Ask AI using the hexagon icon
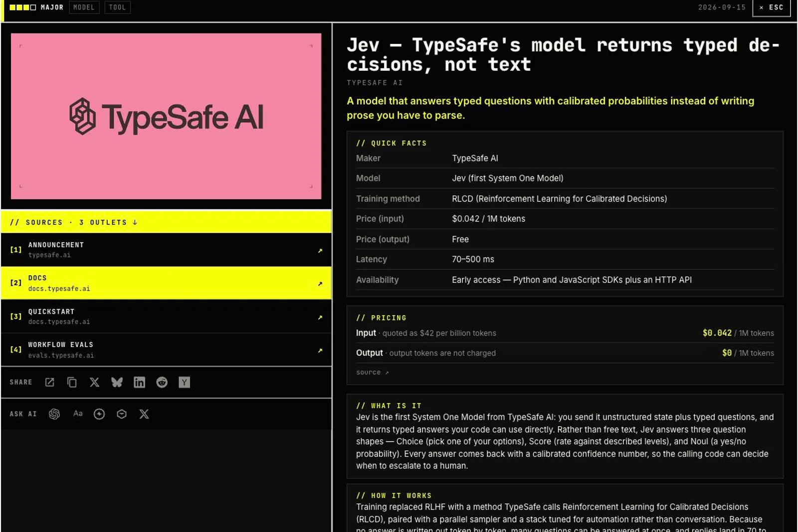Image resolution: width=798 pixels, height=532 pixels. pyautogui.click(x=122, y=414)
